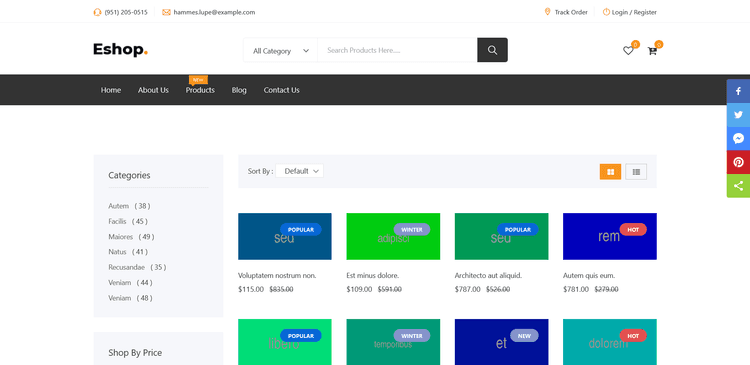750x365 pixels.
Task: Click the $787.00 price
Action: point(467,289)
